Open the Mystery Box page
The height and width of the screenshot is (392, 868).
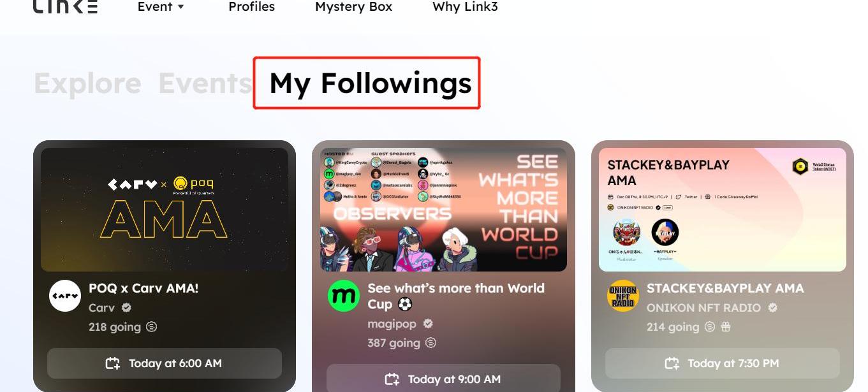pyautogui.click(x=353, y=7)
